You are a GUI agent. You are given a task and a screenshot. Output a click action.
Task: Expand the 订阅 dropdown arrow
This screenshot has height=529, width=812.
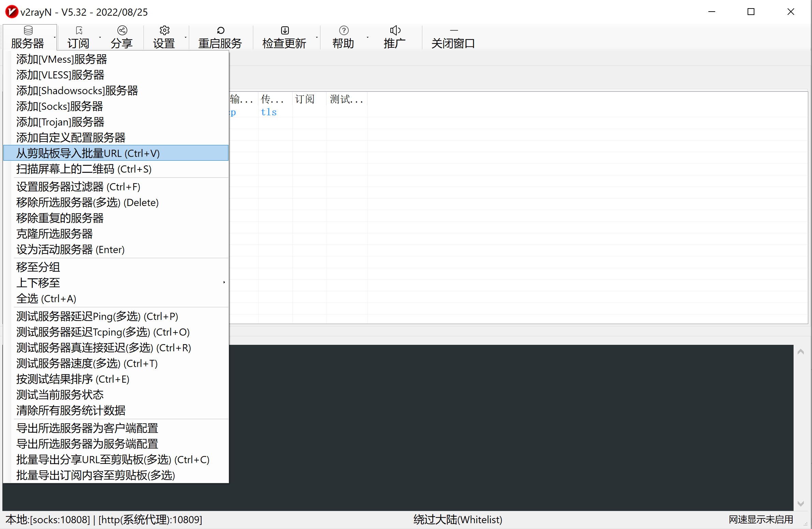(x=100, y=37)
